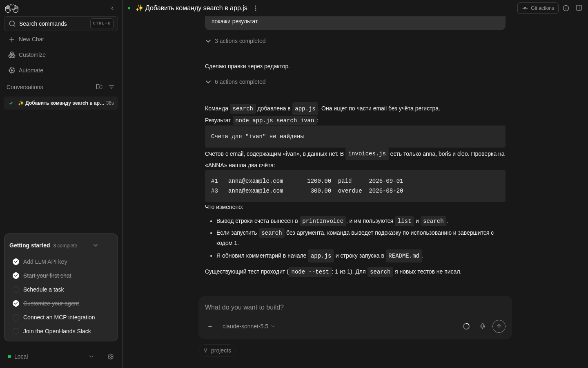Click the Conversations section header
Screen dimensions: 588x368
pos(25,87)
